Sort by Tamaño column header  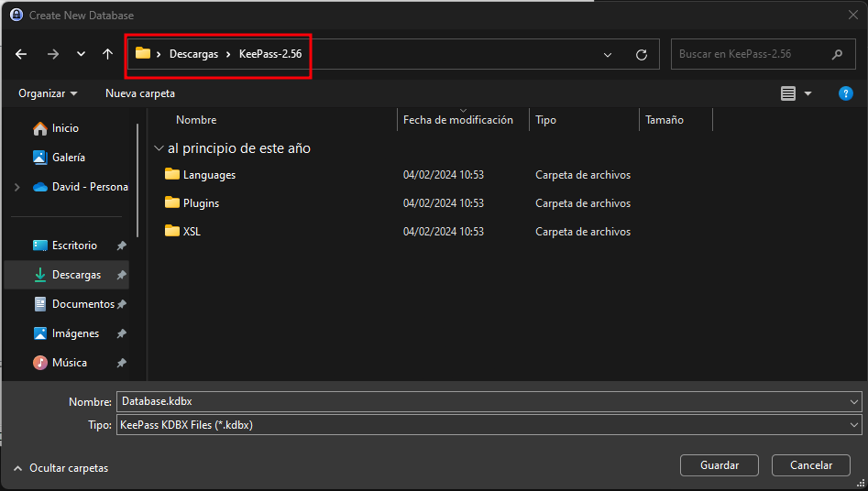tap(665, 120)
